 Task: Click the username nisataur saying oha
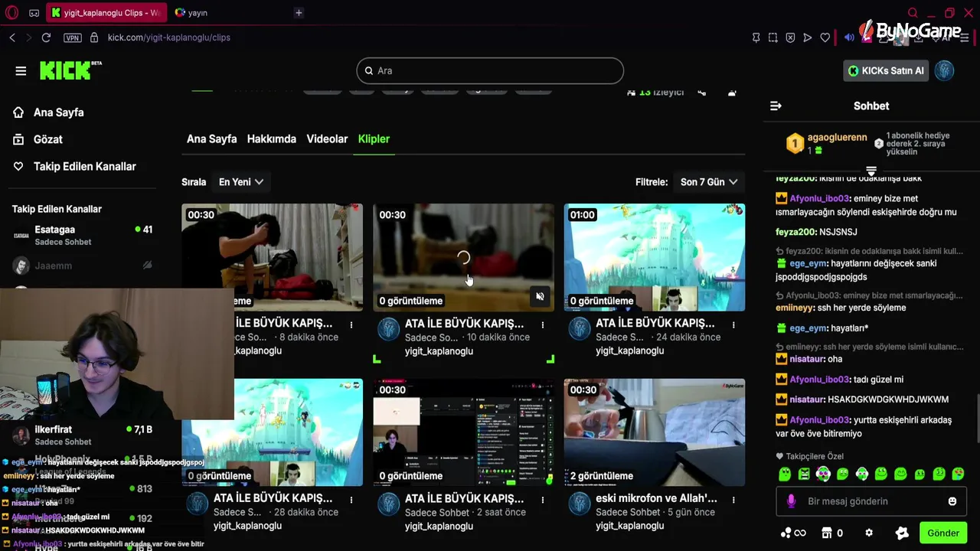pyautogui.click(x=806, y=359)
